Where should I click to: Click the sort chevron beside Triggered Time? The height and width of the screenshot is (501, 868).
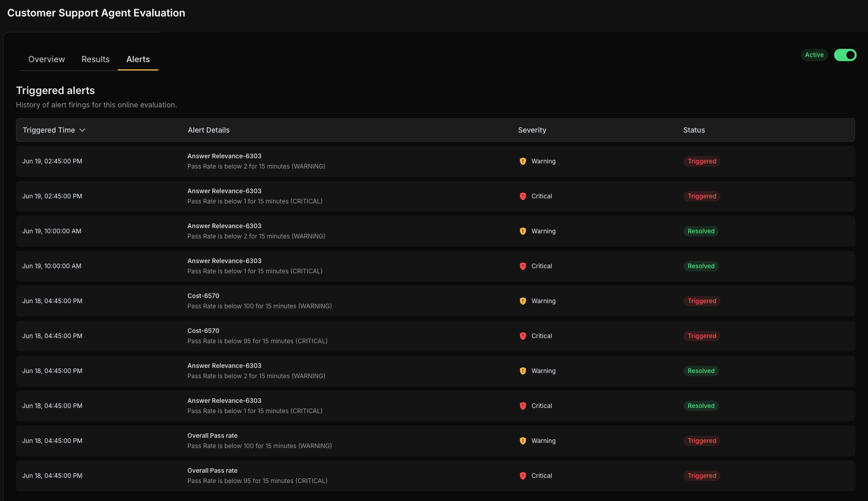tap(82, 131)
